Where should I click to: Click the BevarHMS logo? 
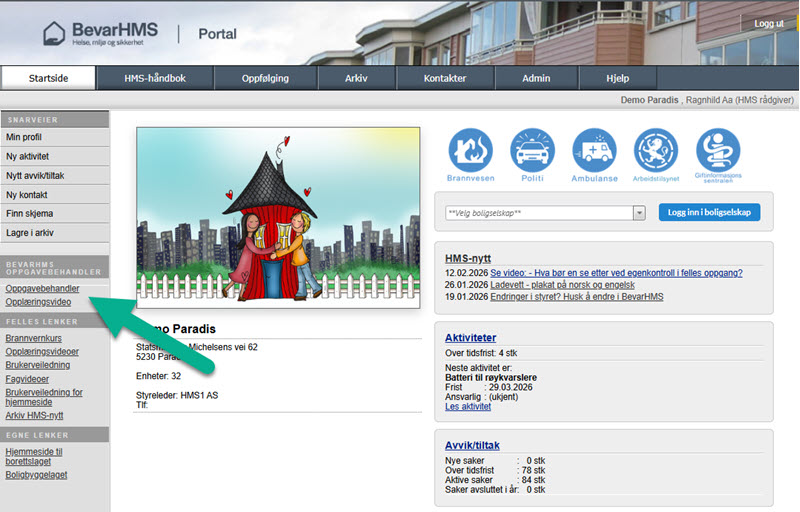click(100, 34)
